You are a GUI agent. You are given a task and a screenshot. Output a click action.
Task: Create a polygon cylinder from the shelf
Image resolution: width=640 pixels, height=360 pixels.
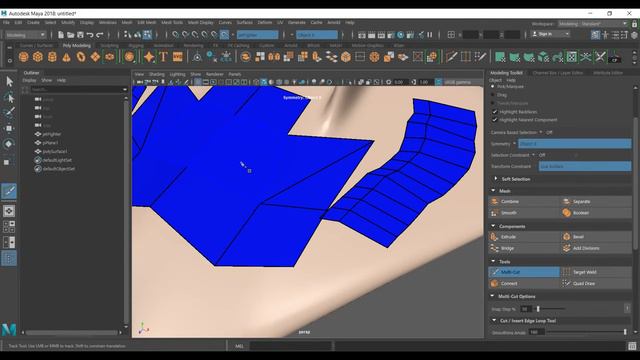pos(52,57)
